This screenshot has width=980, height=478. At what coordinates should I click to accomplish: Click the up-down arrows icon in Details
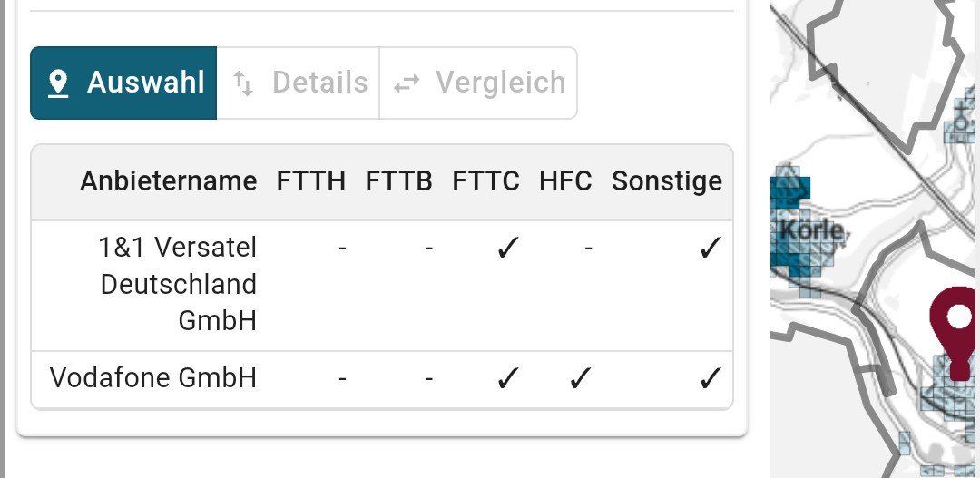point(242,83)
